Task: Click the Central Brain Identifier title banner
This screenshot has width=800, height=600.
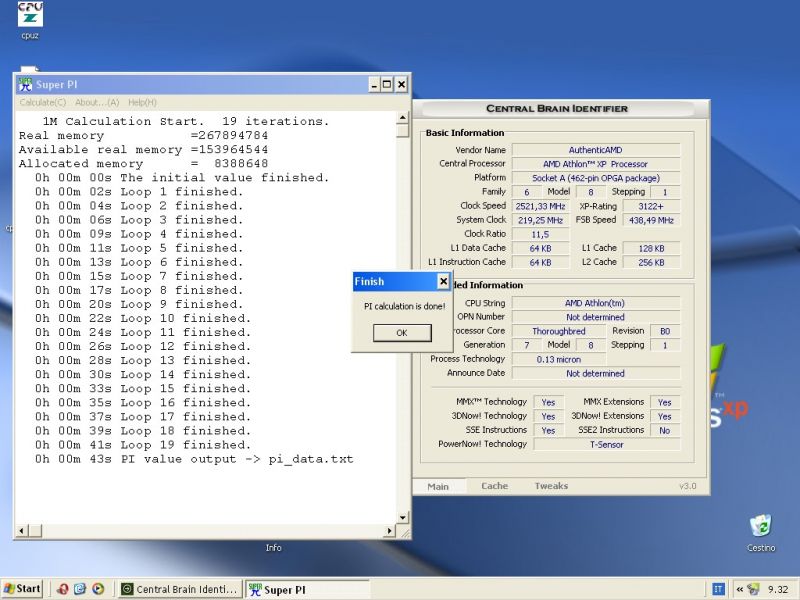Action: coord(557,109)
